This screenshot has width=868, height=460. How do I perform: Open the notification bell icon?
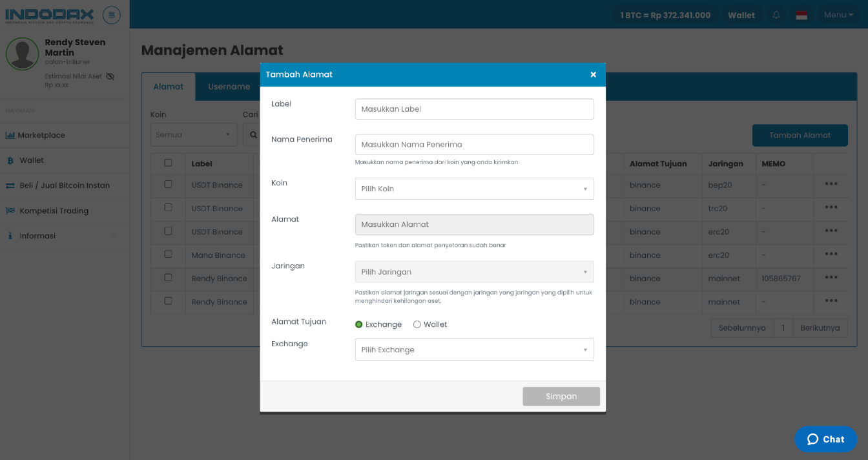pos(776,15)
